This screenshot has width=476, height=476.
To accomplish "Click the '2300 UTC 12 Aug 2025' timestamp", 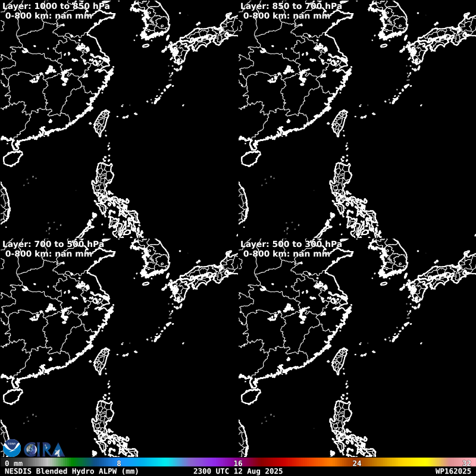I will pyautogui.click(x=238, y=471).
